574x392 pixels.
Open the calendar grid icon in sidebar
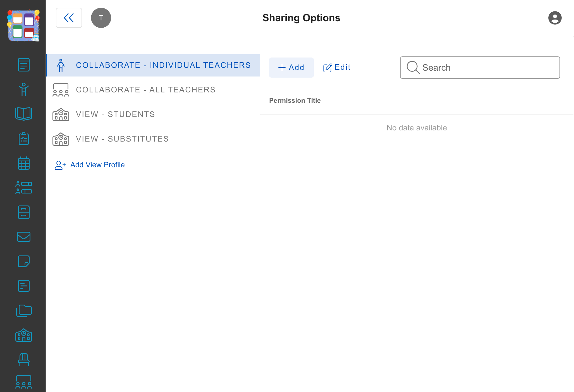coord(24,163)
